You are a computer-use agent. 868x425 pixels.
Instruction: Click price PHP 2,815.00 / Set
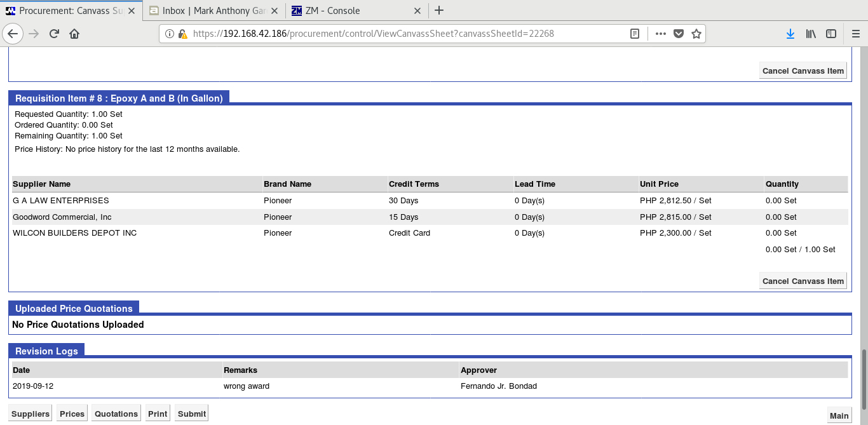tap(675, 217)
